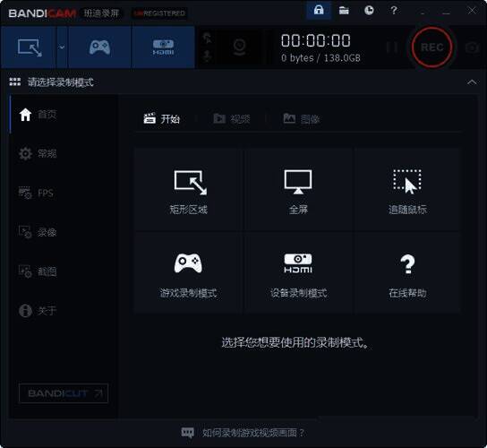
Task: Open help question mark in title bar
Action: click(394, 10)
